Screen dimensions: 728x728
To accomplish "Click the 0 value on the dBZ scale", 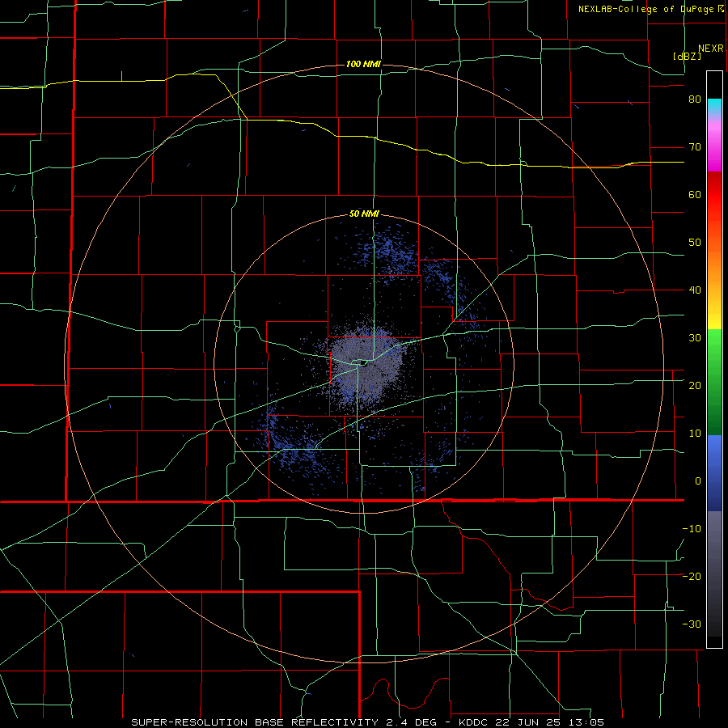I will 698,481.
